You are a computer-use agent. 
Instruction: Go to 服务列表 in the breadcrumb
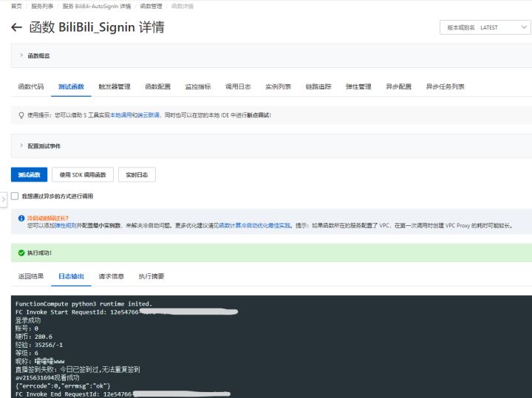click(42, 6)
